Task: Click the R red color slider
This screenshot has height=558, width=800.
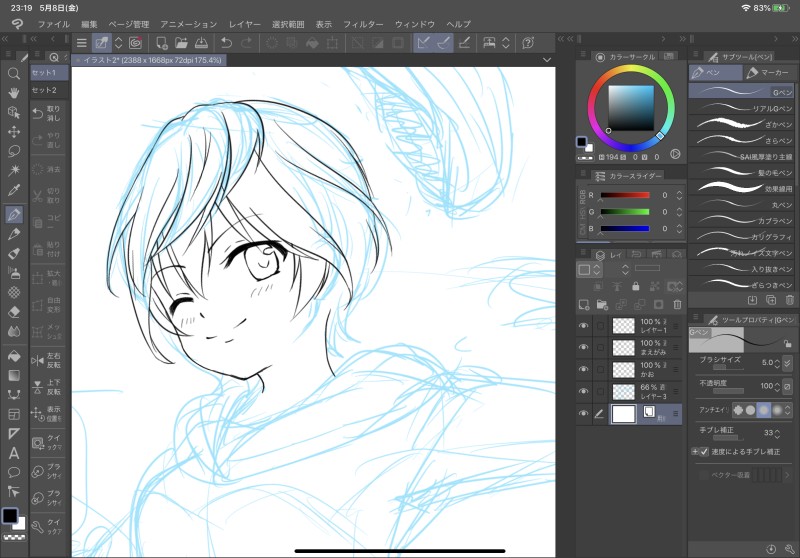Action: (625, 195)
